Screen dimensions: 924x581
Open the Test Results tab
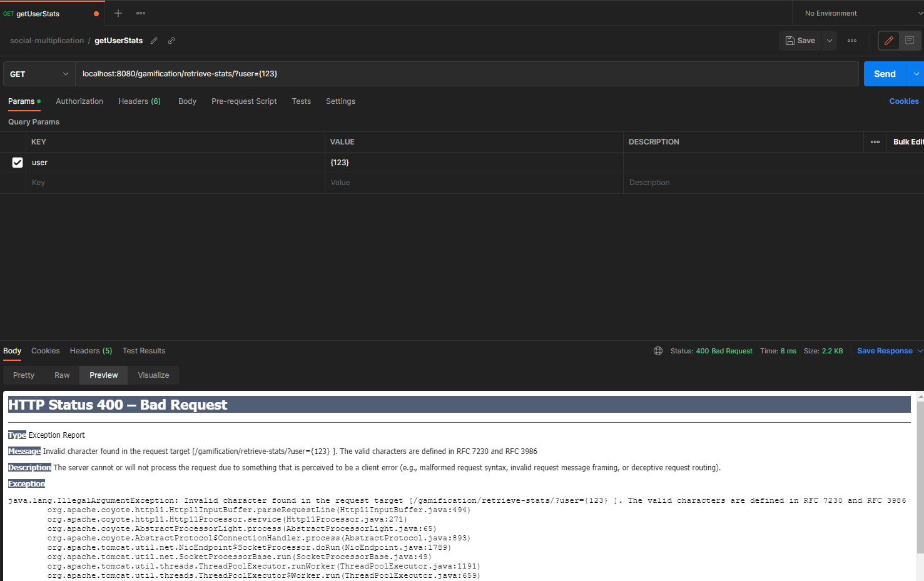coord(144,351)
